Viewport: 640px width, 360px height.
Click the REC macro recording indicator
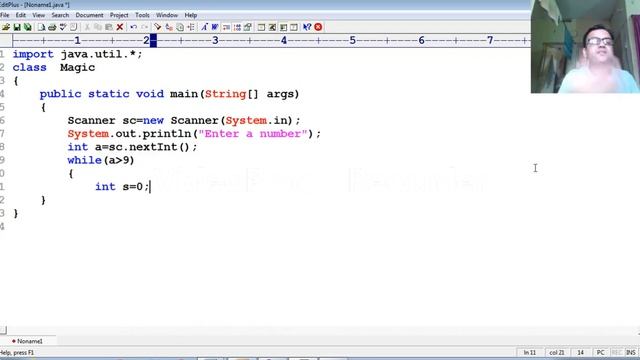(616, 352)
